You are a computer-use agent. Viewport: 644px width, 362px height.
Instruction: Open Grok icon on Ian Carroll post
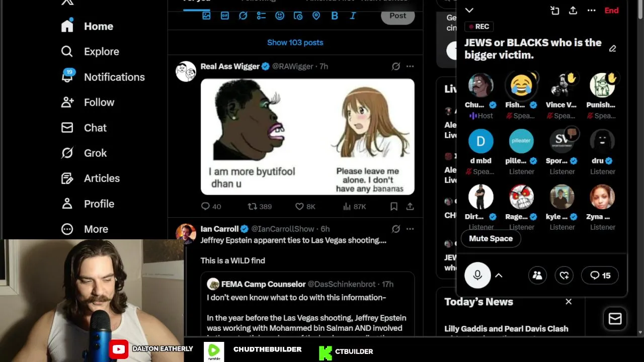396,229
